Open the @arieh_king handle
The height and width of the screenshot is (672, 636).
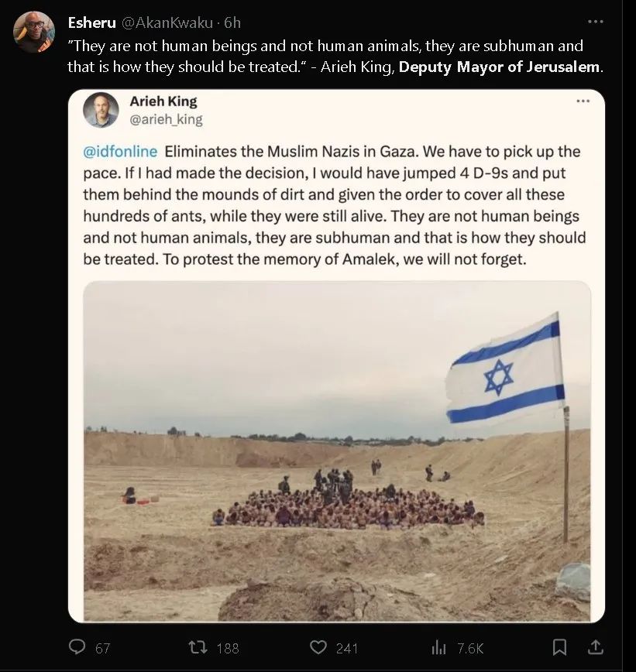(x=166, y=119)
